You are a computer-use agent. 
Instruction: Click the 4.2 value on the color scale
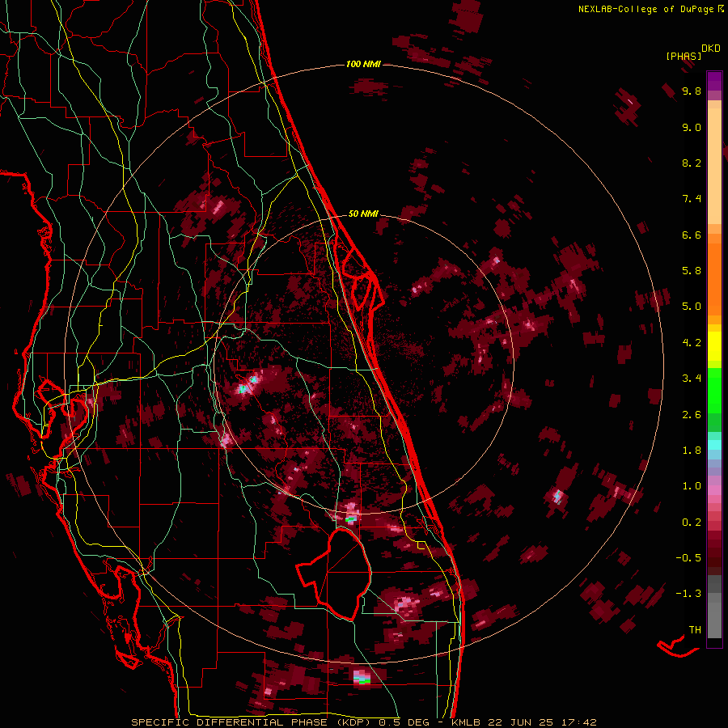[x=692, y=343]
